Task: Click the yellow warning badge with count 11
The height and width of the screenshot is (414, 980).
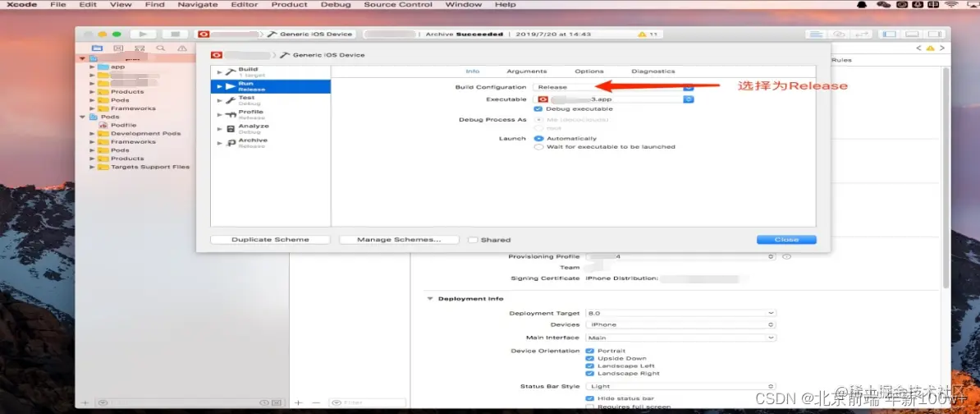Action: click(x=648, y=34)
